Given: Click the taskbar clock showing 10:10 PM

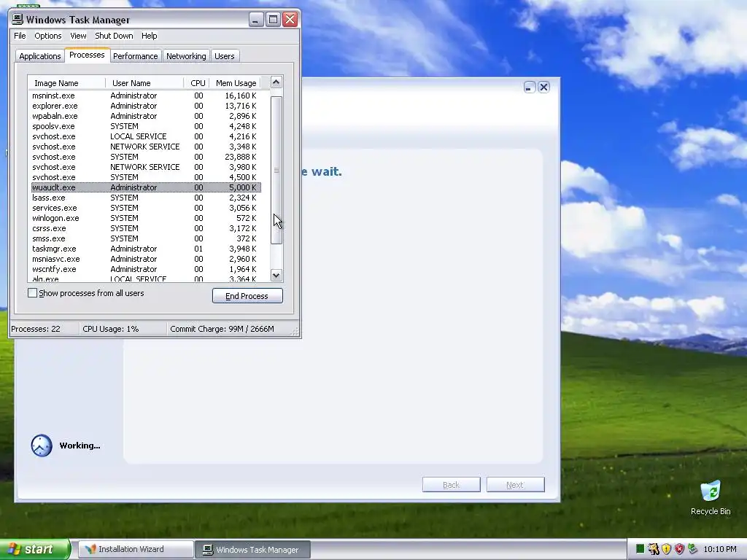Looking at the screenshot, I should tap(720, 549).
